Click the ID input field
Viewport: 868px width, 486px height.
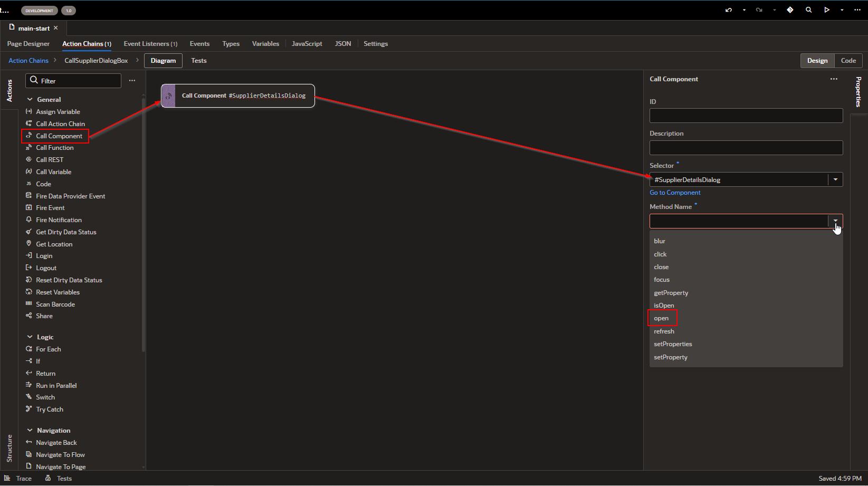746,116
